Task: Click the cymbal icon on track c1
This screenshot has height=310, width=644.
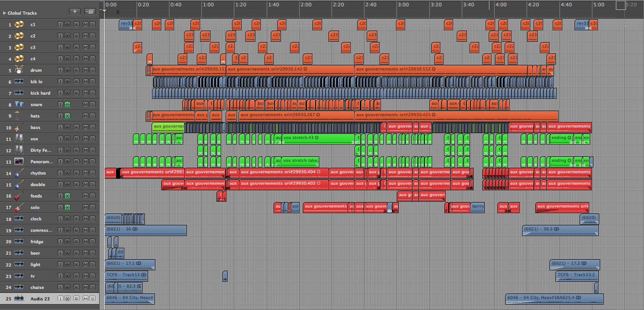Action: (19, 24)
